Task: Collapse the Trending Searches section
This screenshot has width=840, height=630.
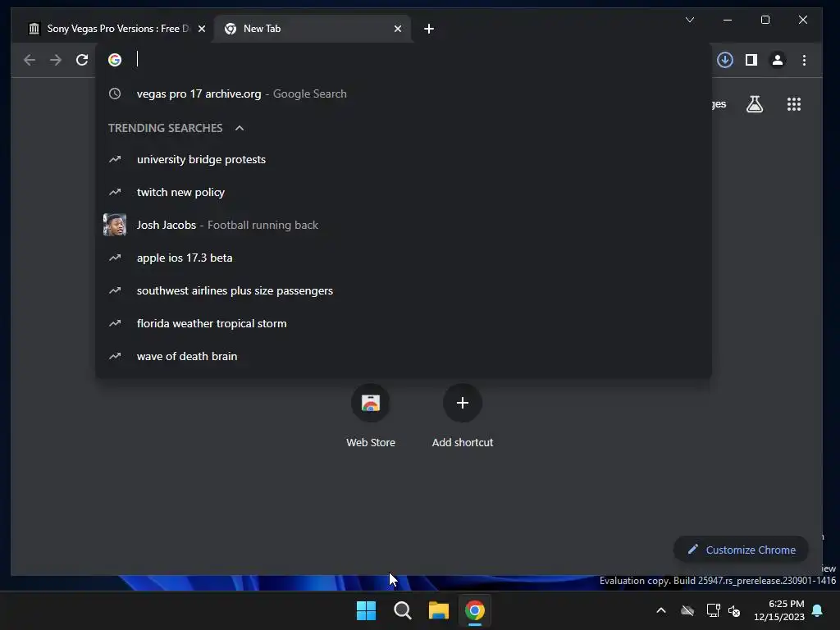Action: tap(240, 128)
